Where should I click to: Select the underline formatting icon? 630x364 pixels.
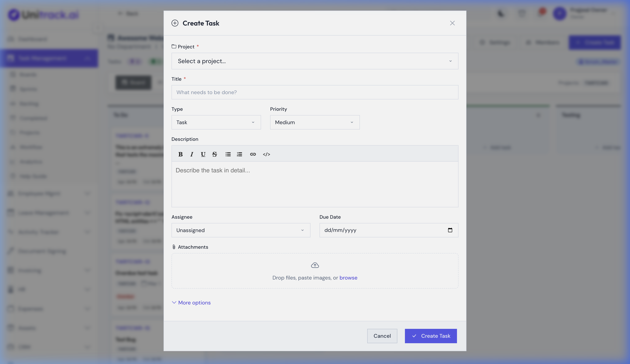(x=203, y=154)
